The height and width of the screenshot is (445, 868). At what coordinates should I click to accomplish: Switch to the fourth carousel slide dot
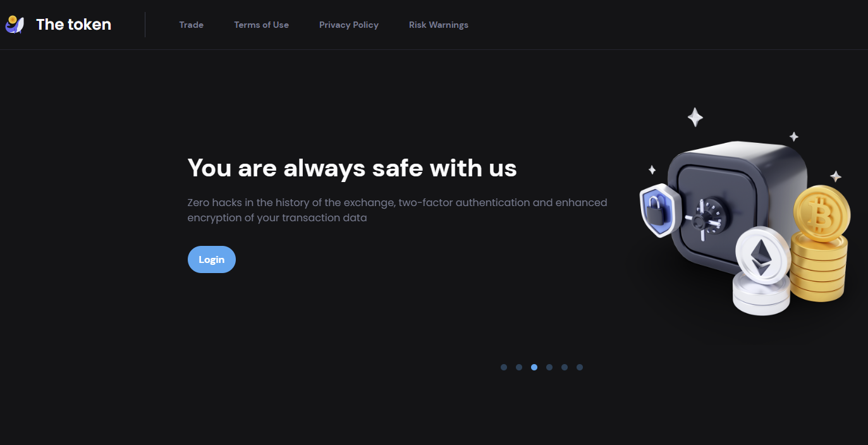click(549, 367)
